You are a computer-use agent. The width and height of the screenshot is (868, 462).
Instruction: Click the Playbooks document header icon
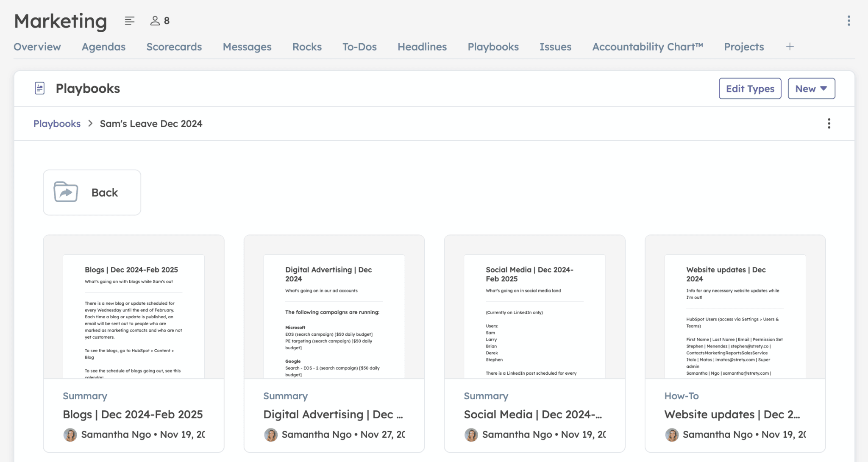(39, 88)
